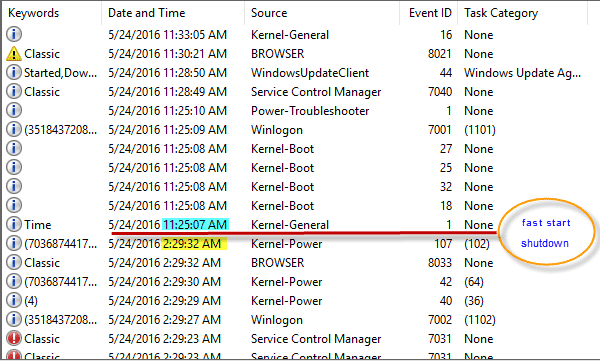Viewport: 600px width, 362px height.
Task: Select the task category '(102)'
Action: [477, 243]
